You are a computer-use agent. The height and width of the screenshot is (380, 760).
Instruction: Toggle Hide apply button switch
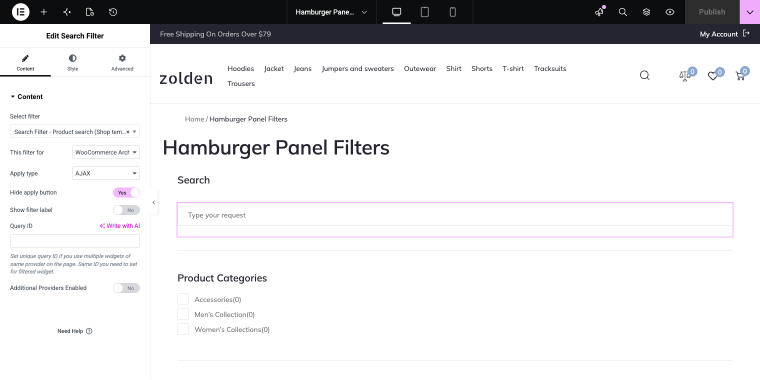(x=127, y=192)
